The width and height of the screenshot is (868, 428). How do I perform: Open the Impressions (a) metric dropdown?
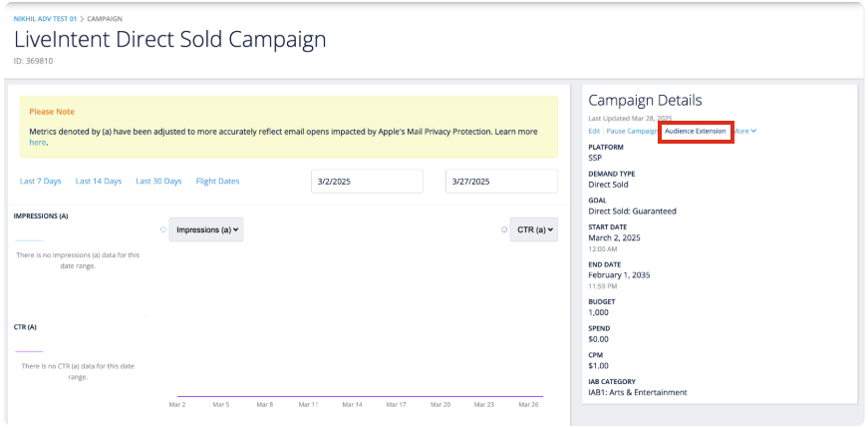click(x=206, y=229)
